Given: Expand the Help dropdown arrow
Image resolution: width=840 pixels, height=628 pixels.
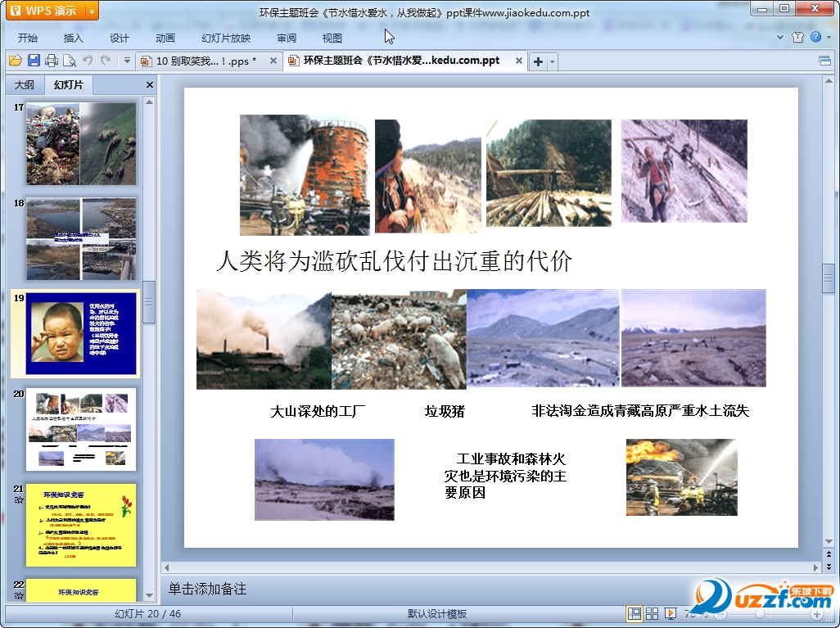Looking at the screenshot, I should pos(829,37).
